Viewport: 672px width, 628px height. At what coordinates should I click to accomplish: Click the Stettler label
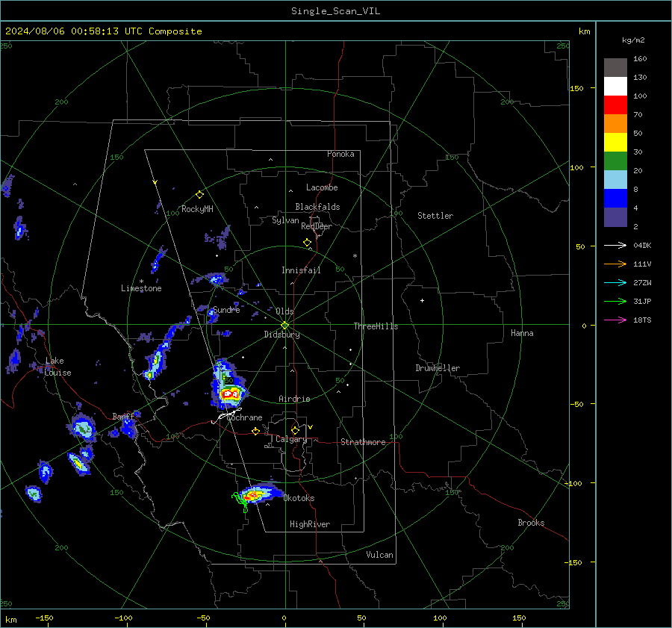tap(435, 216)
